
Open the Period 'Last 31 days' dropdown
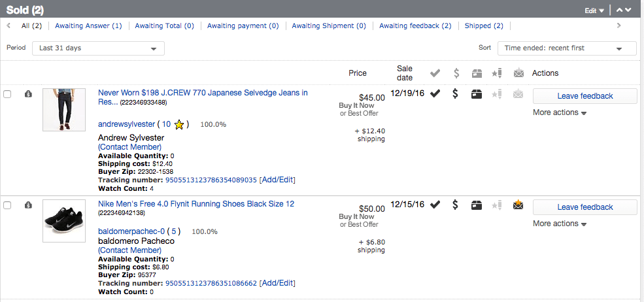pyautogui.click(x=99, y=48)
